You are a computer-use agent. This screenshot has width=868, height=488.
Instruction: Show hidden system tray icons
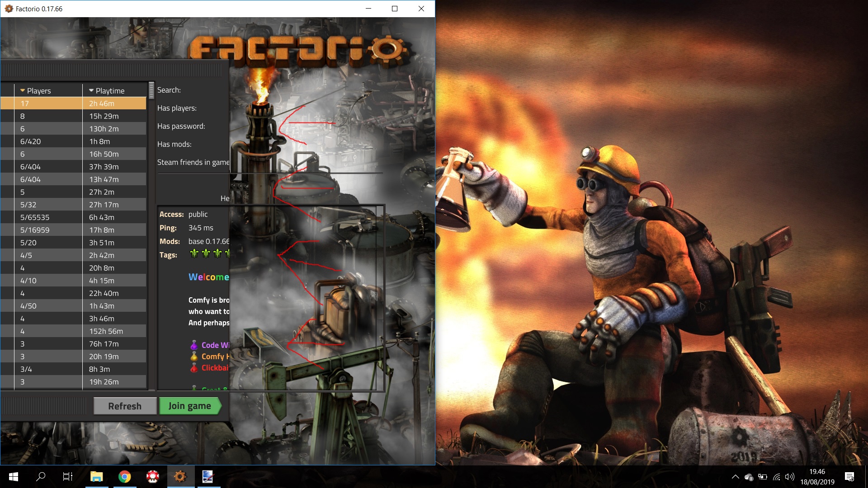point(736,477)
